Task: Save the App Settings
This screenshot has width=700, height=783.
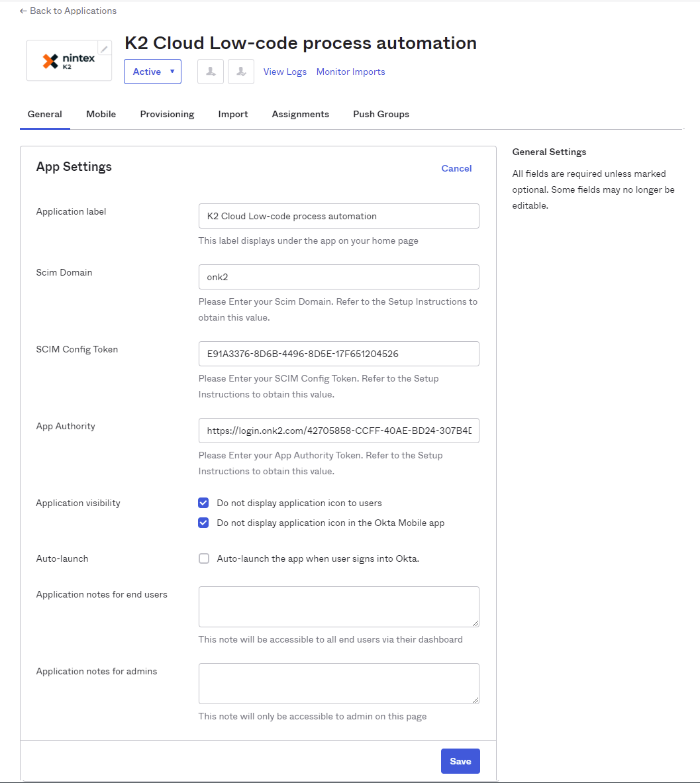Action: coord(460,761)
